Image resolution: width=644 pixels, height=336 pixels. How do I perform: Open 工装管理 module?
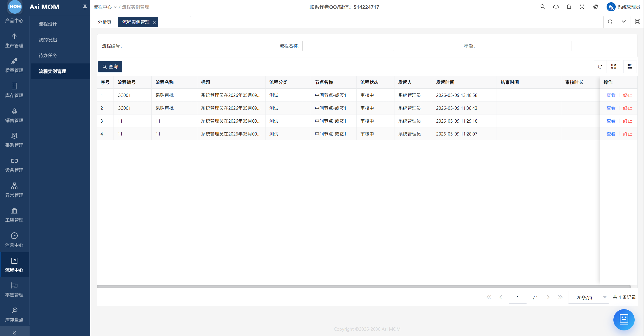[14, 215]
